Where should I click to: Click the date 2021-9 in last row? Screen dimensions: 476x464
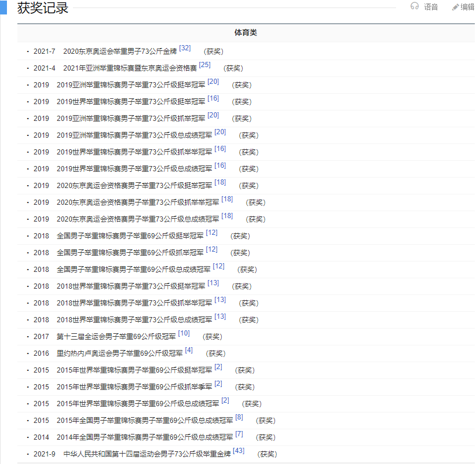coord(45,454)
